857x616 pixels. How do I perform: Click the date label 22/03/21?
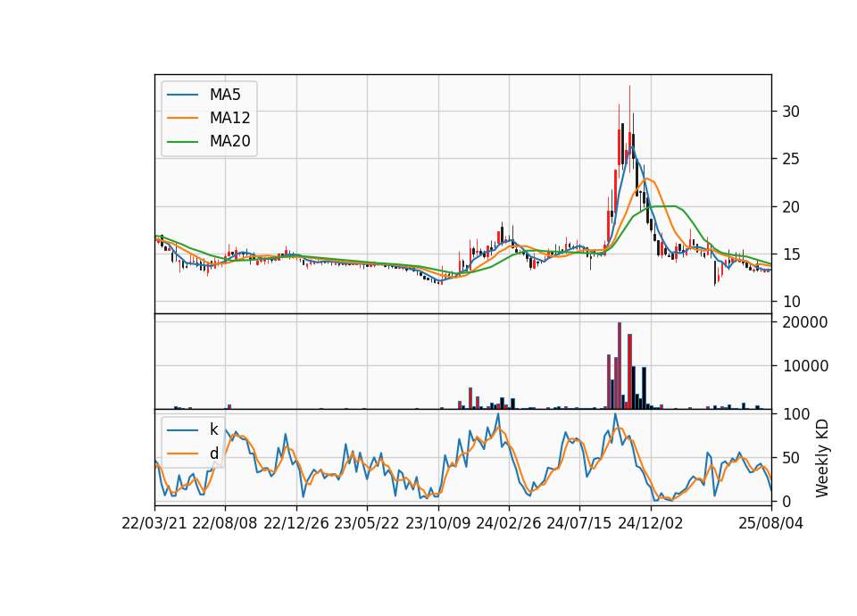[154, 523]
